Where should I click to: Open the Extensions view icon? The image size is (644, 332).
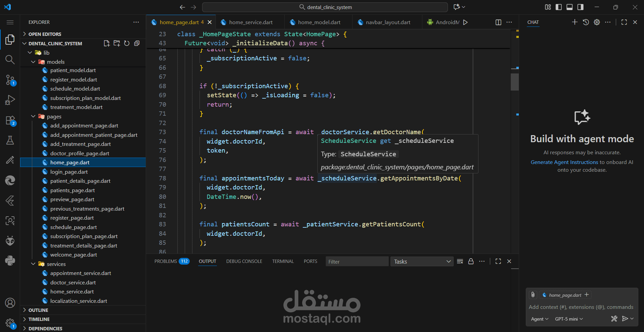10,120
